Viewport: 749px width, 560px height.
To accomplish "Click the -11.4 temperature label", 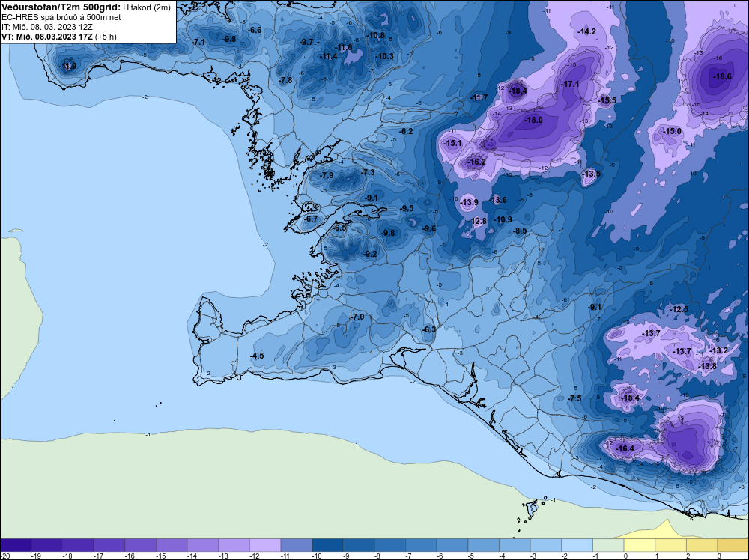I will (329, 56).
